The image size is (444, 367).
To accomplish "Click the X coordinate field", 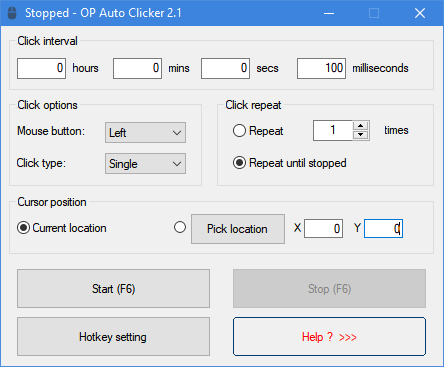I will click(323, 228).
